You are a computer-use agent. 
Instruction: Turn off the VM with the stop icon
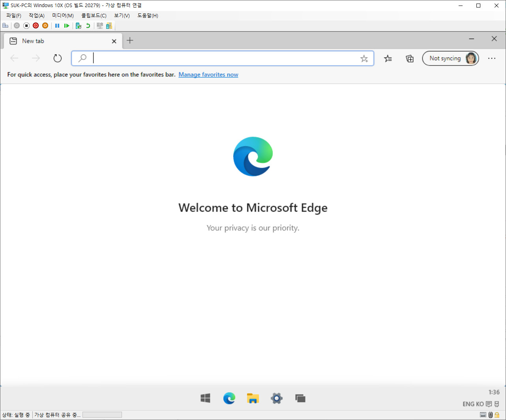(26, 26)
